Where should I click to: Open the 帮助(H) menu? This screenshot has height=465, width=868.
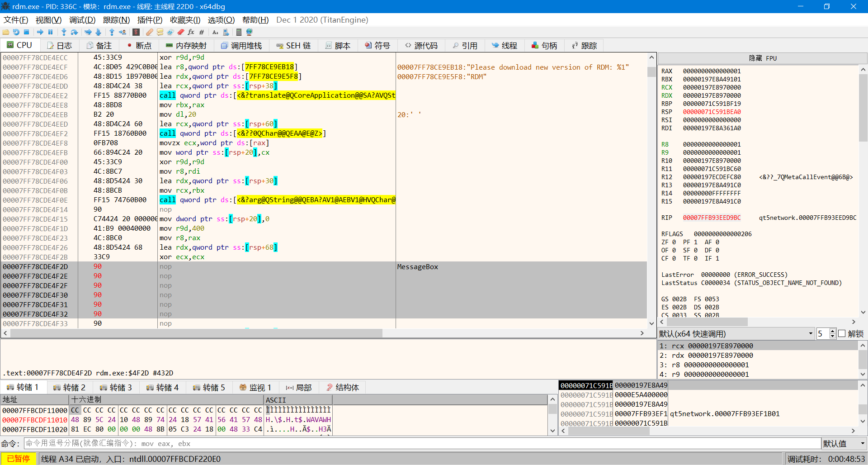pos(255,20)
